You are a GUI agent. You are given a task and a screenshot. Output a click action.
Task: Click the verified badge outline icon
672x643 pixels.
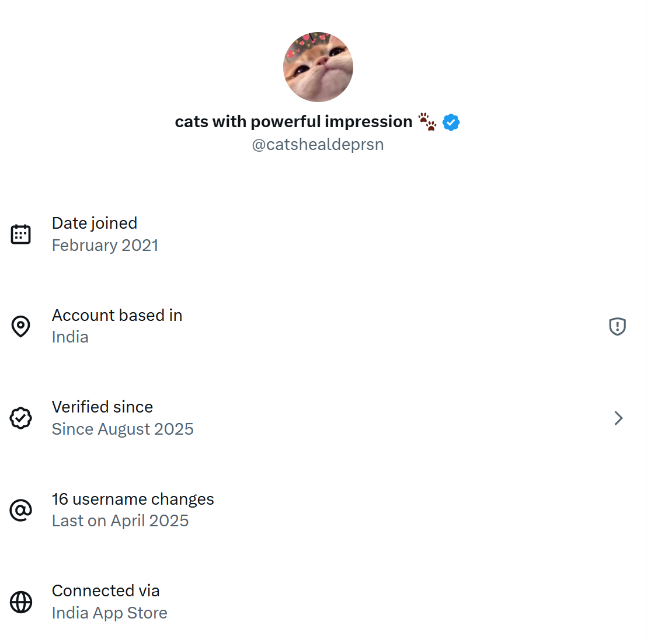(21, 418)
